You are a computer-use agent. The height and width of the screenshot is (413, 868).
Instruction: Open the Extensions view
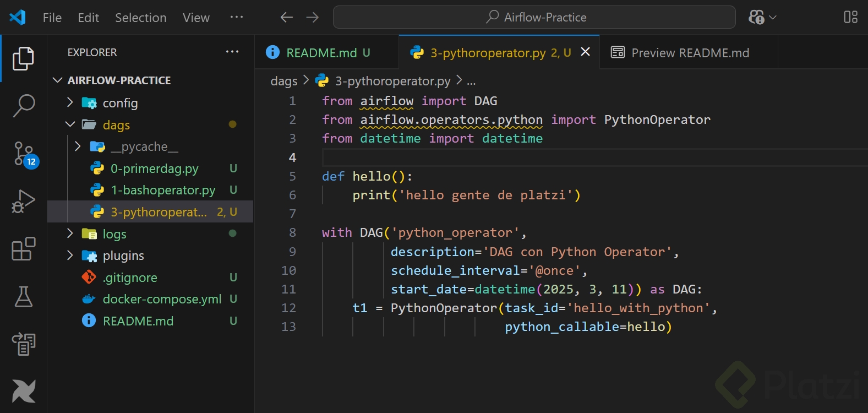(x=24, y=249)
